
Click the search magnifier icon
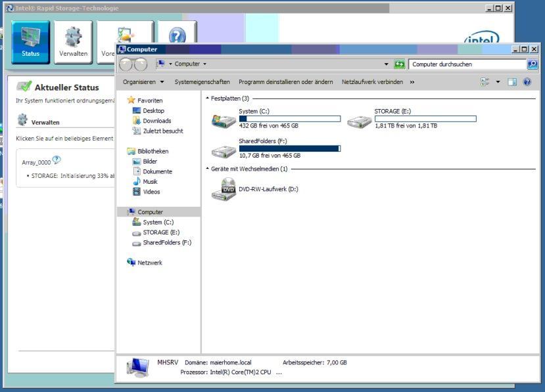(533, 64)
